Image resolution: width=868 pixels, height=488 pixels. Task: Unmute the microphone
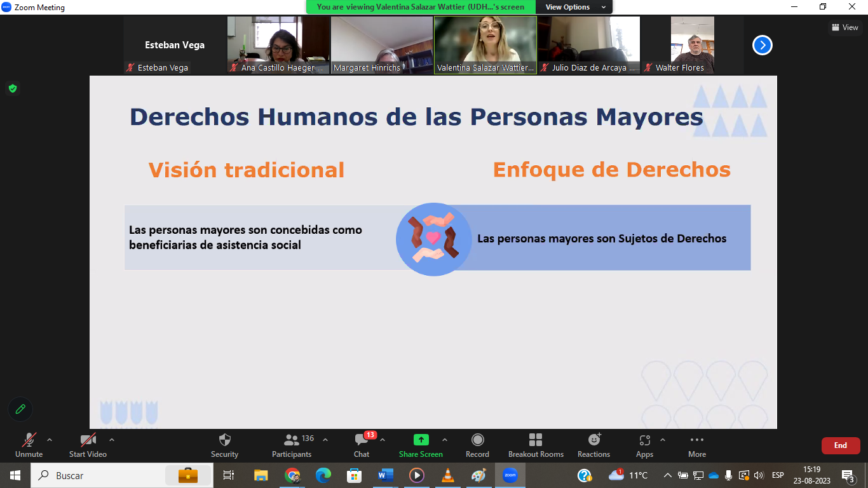29,445
